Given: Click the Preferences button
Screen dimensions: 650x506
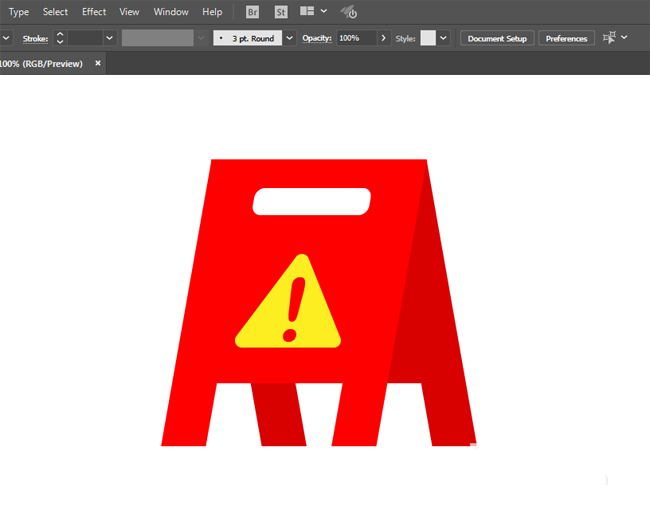Looking at the screenshot, I should pos(566,38).
